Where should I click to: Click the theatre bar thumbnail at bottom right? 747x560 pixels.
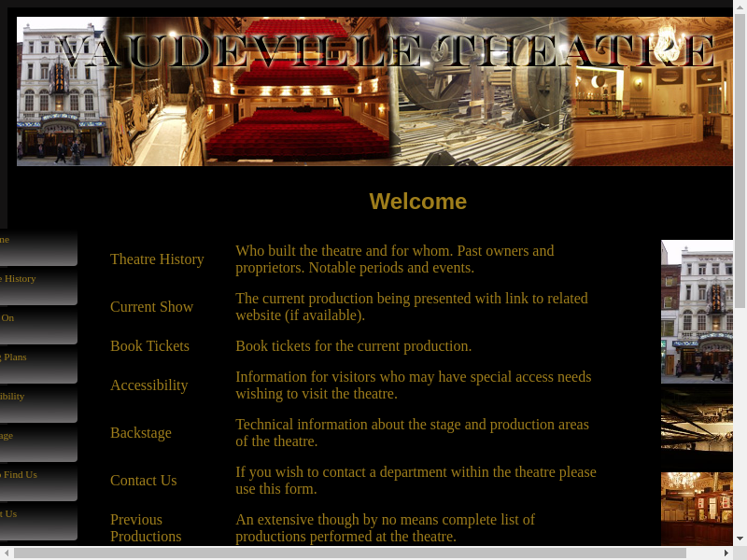pyautogui.click(x=697, y=509)
